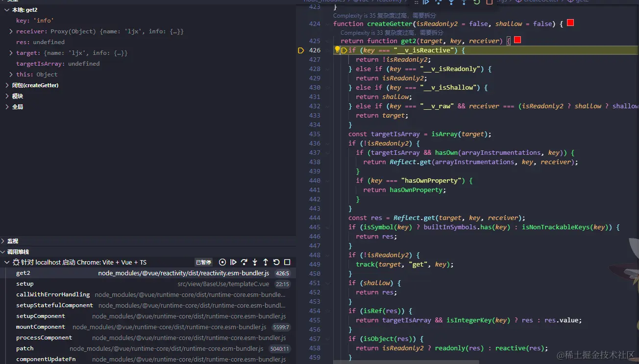The image size is (639, 364).
Task: Restart the debug session in call stack row
Action: pos(276,262)
